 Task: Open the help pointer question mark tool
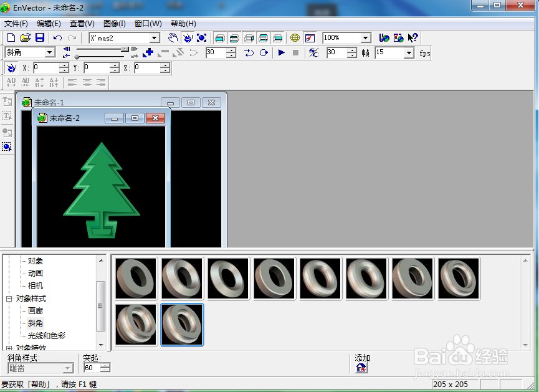click(413, 37)
